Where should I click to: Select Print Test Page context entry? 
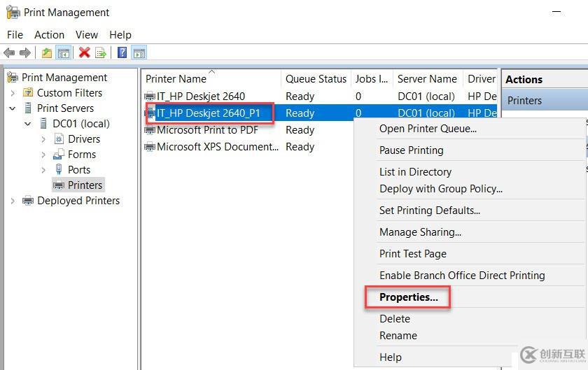(413, 254)
